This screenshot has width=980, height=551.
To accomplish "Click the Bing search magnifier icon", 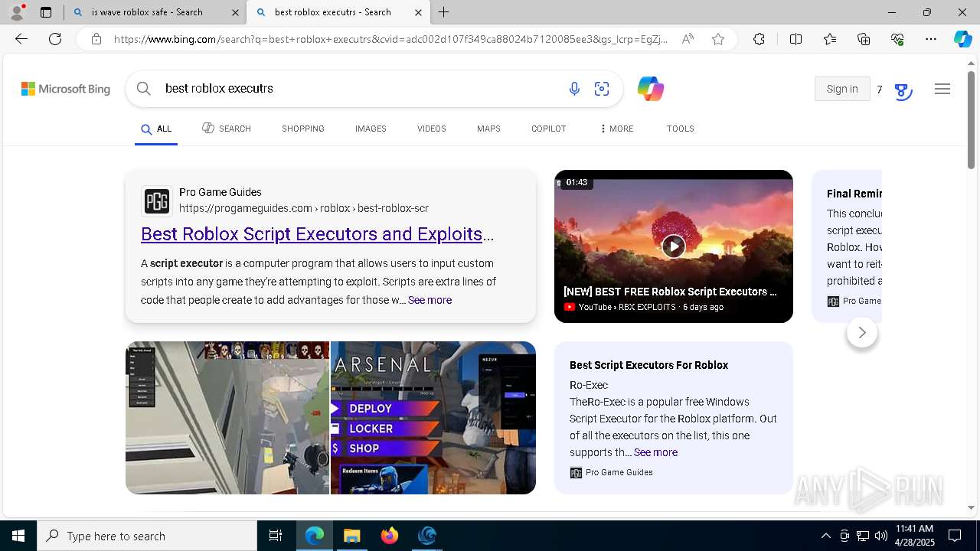I will pos(144,89).
